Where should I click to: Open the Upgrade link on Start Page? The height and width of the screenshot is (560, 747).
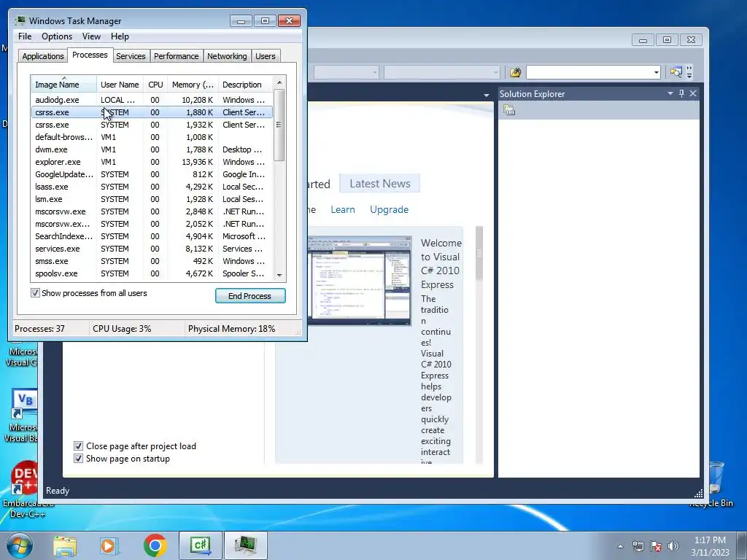tap(389, 209)
